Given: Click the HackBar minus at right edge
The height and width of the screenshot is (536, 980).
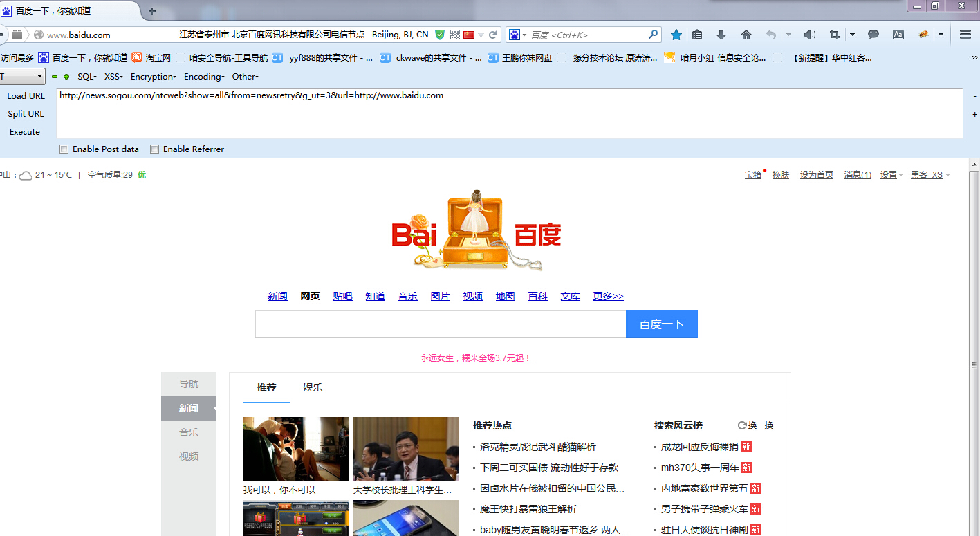Looking at the screenshot, I should point(974,96).
